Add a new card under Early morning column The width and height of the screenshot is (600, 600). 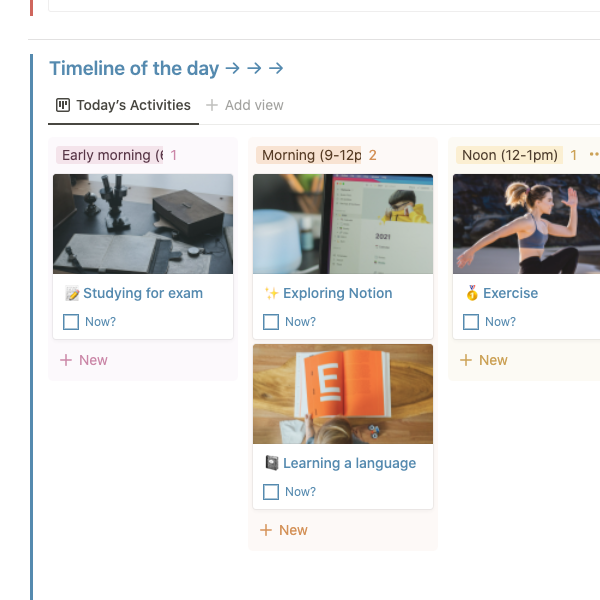(84, 360)
